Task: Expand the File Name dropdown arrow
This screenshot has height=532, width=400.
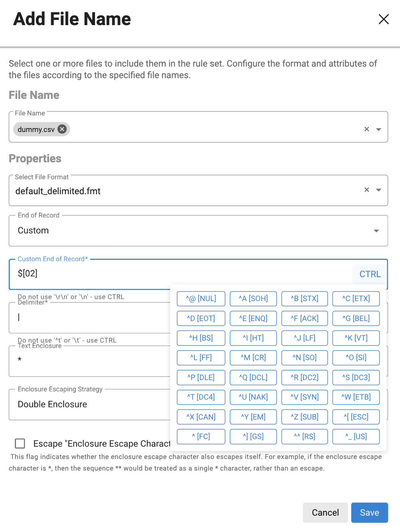Action: (379, 130)
